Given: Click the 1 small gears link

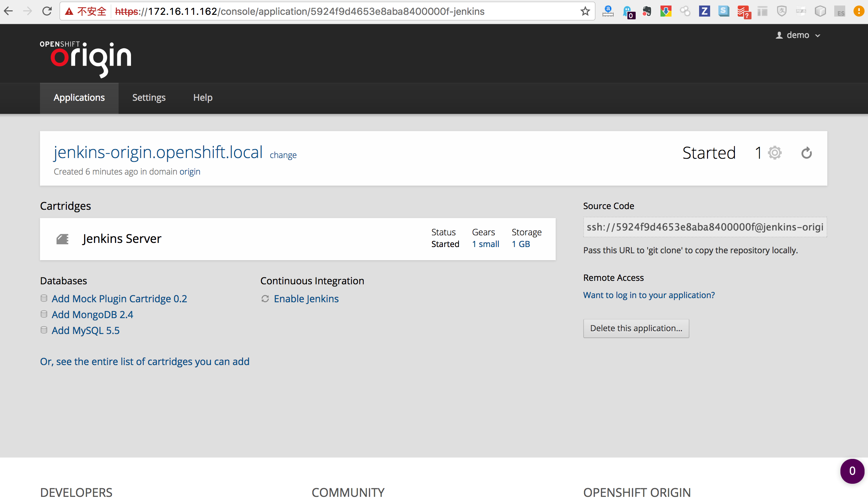Looking at the screenshot, I should 485,244.
